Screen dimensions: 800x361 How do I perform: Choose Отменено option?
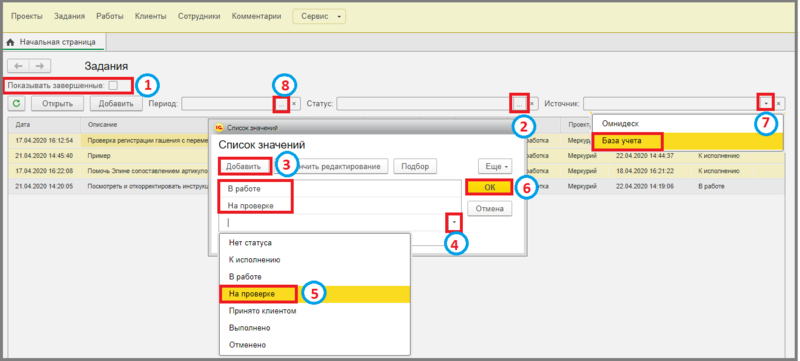click(315, 345)
